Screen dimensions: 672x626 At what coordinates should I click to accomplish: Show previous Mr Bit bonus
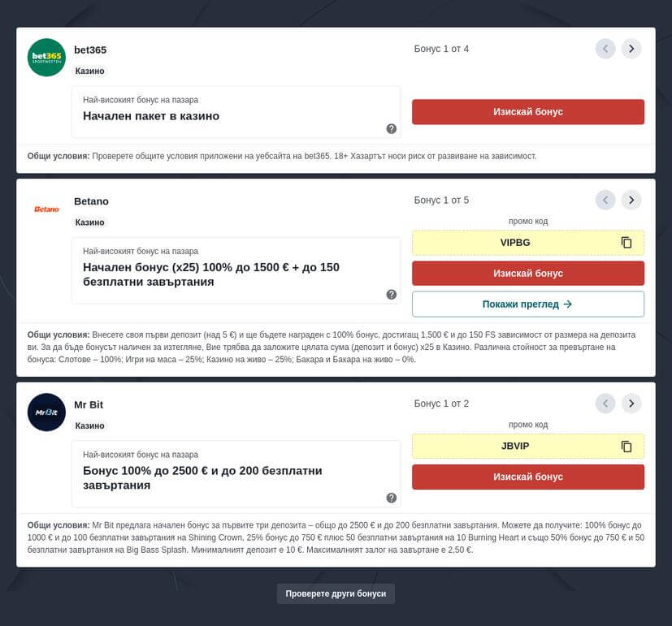(605, 403)
